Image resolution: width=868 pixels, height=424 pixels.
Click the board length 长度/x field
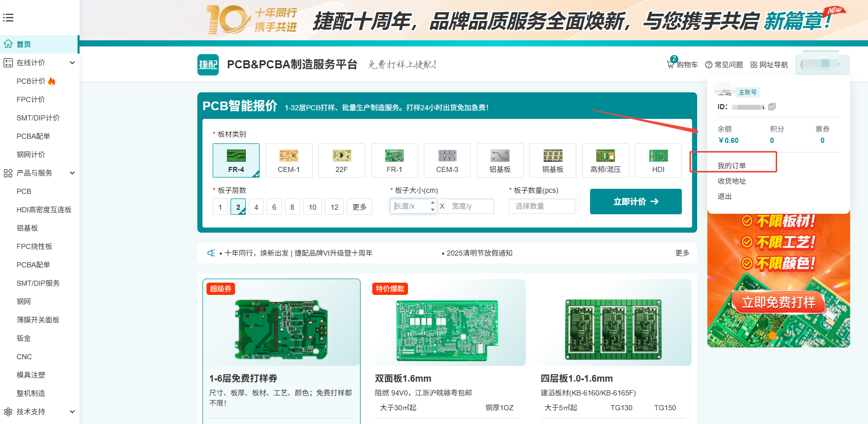coord(411,206)
